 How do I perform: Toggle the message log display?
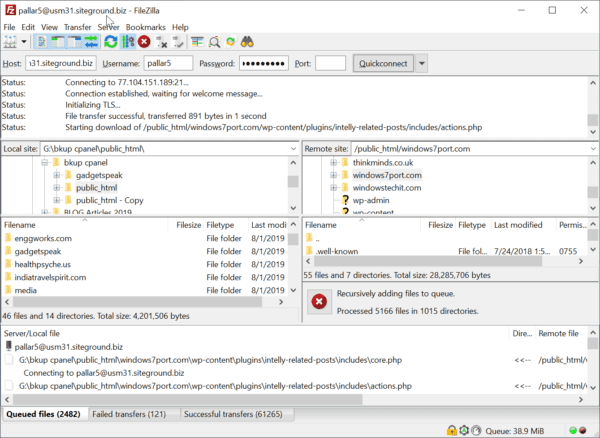pos(41,42)
